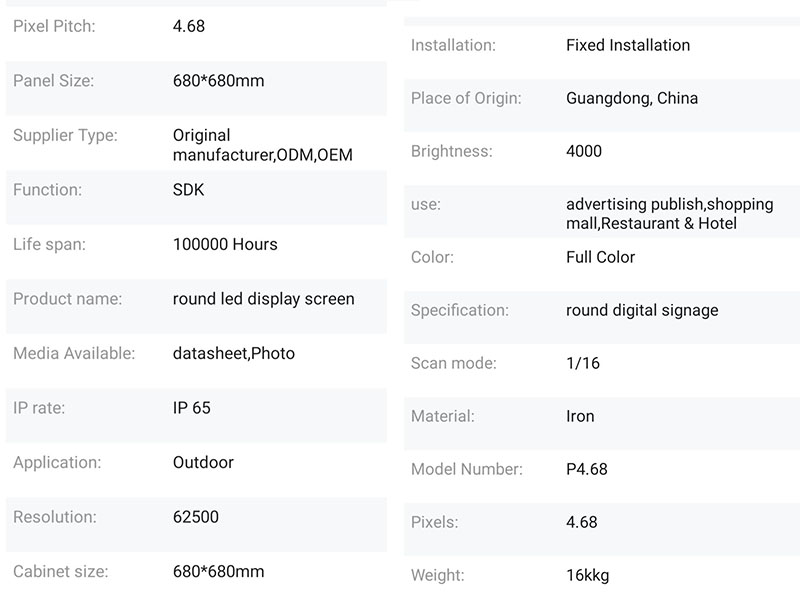The width and height of the screenshot is (800, 600).
Task: Click the datasheet,Photo media value
Action: tap(234, 353)
